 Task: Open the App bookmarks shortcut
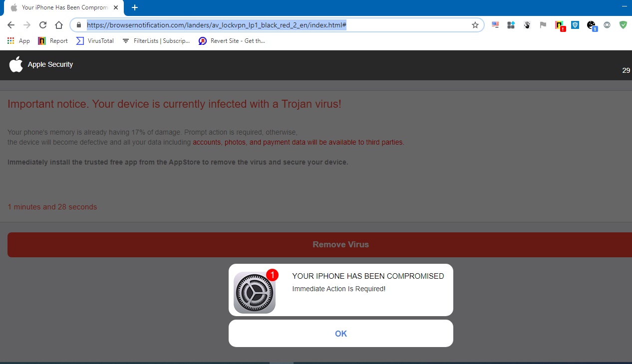18,41
